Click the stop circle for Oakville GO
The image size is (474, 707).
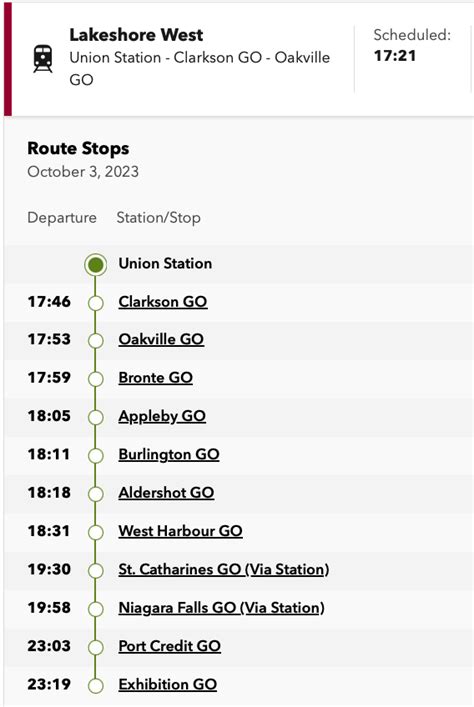click(96, 341)
